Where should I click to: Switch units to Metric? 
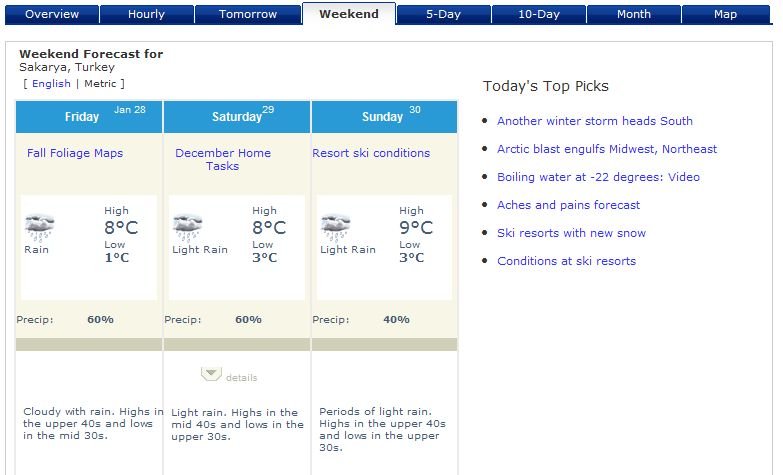point(100,83)
